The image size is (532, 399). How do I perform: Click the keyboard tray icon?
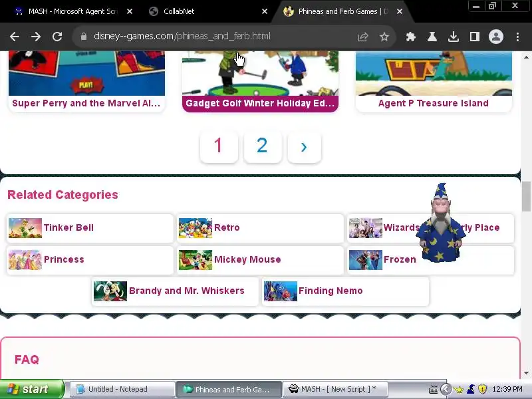434,390
